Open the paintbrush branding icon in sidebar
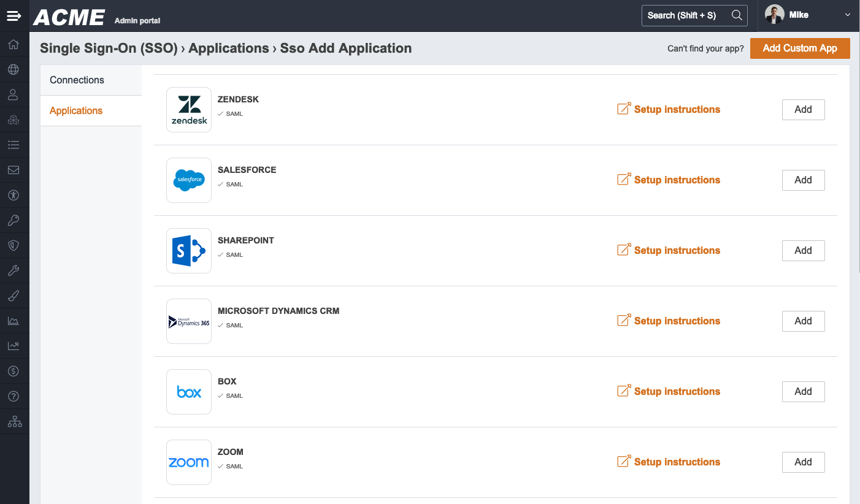The height and width of the screenshot is (504, 860). tap(13, 296)
